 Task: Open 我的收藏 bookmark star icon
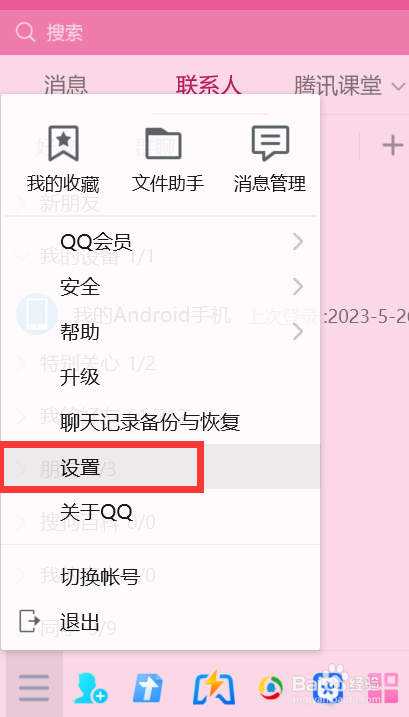pyautogui.click(x=64, y=143)
